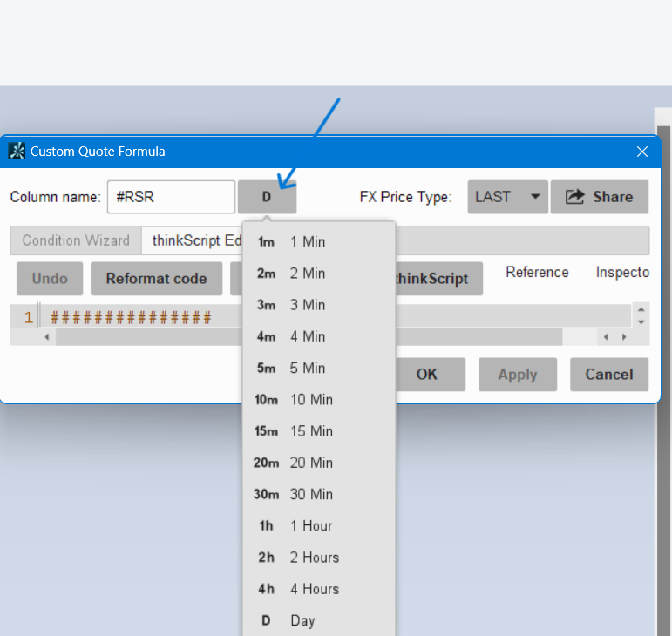
Task: Open the D aggregation period dropdown
Action: [267, 197]
